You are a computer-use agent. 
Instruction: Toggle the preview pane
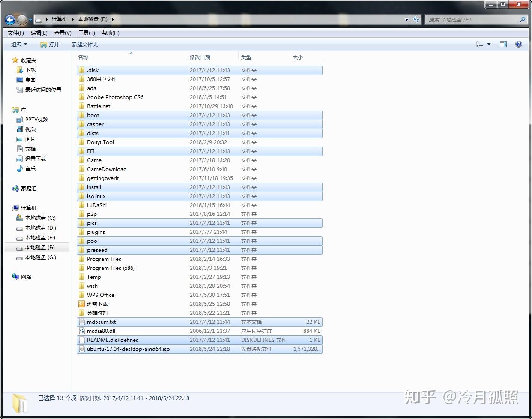point(503,44)
